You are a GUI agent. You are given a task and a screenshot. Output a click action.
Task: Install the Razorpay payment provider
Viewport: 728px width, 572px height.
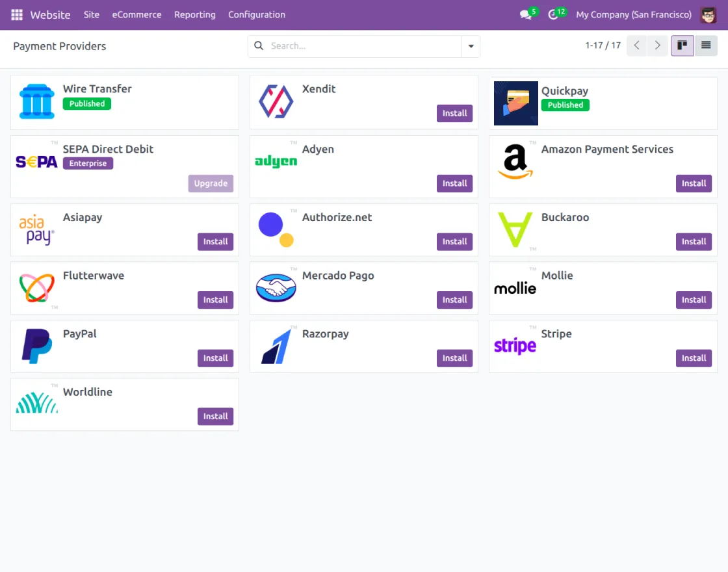coord(454,357)
